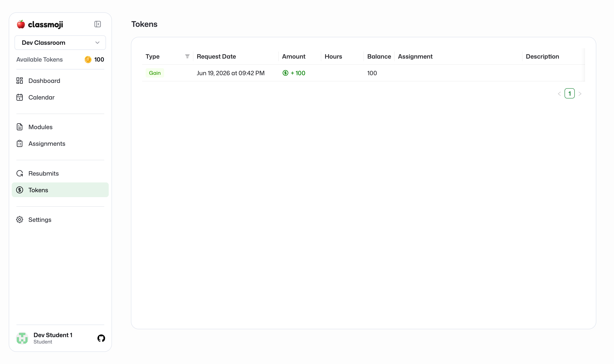Go to Calendar
This screenshot has width=614, height=364.
click(x=60, y=97)
